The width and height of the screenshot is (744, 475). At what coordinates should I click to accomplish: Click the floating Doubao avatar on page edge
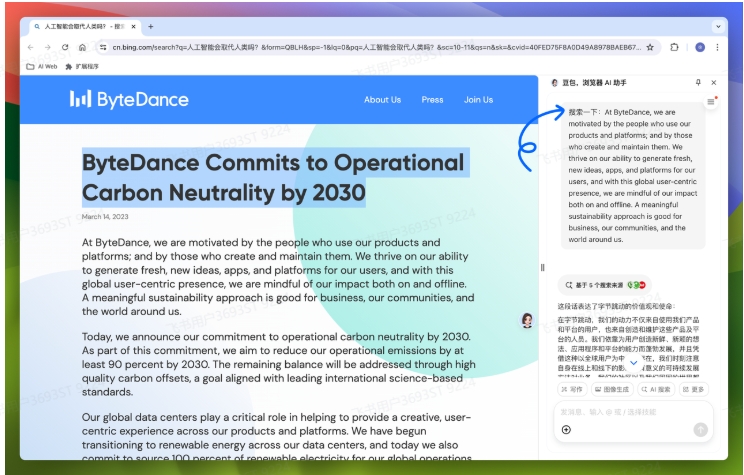point(527,320)
